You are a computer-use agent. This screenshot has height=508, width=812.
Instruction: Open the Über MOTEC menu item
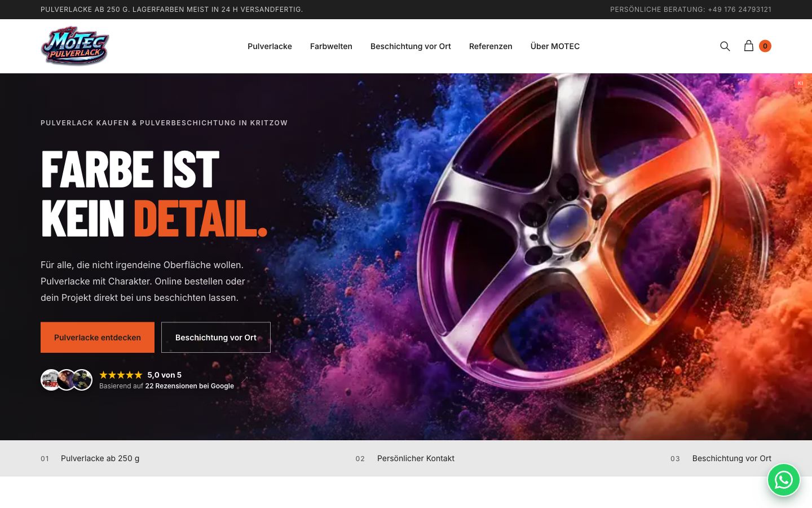coord(555,46)
